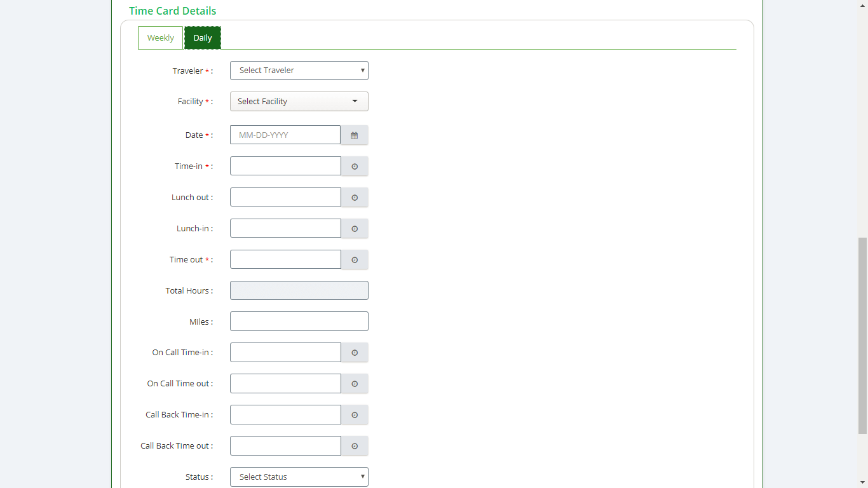Click the Lunch-in clock icon

click(x=355, y=229)
